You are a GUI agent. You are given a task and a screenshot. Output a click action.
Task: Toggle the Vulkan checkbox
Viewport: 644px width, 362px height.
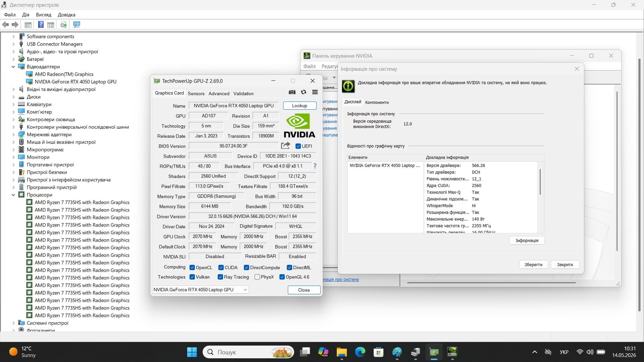192,277
